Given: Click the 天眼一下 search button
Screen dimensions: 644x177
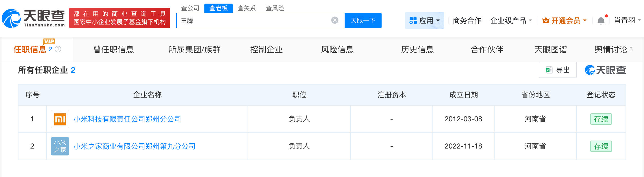Looking at the screenshot, I should click(x=363, y=20).
